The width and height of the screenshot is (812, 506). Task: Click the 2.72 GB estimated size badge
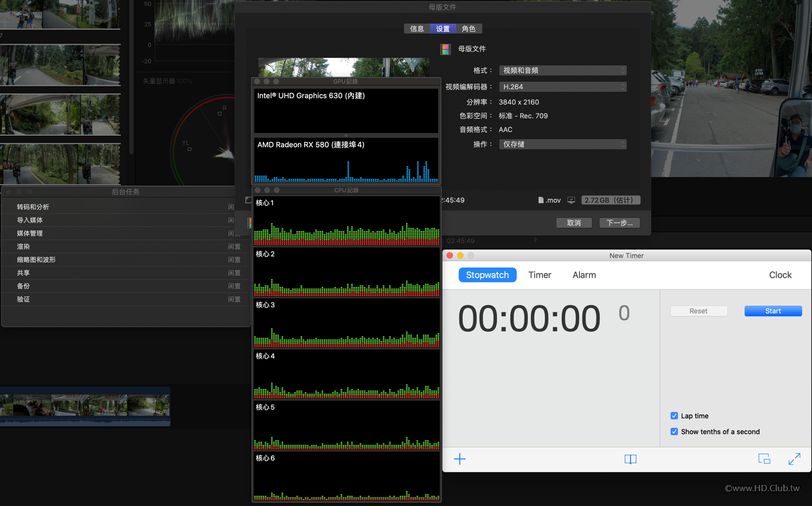611,200
